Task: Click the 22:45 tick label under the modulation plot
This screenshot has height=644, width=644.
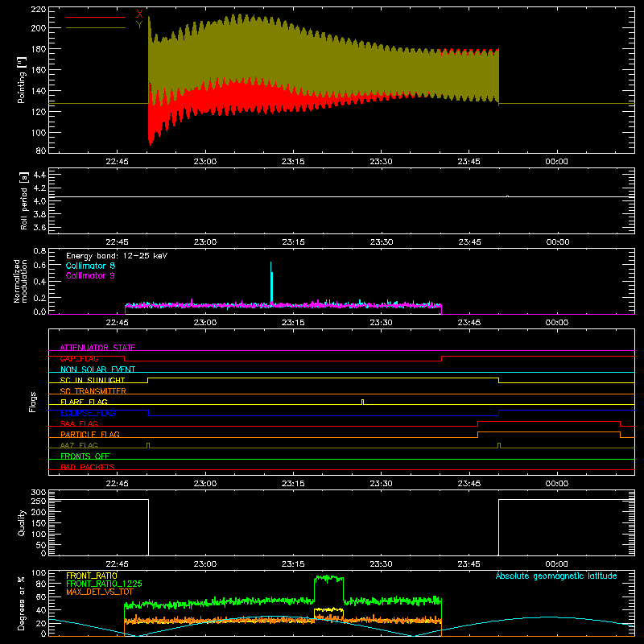Action: (x=117, y=323)
